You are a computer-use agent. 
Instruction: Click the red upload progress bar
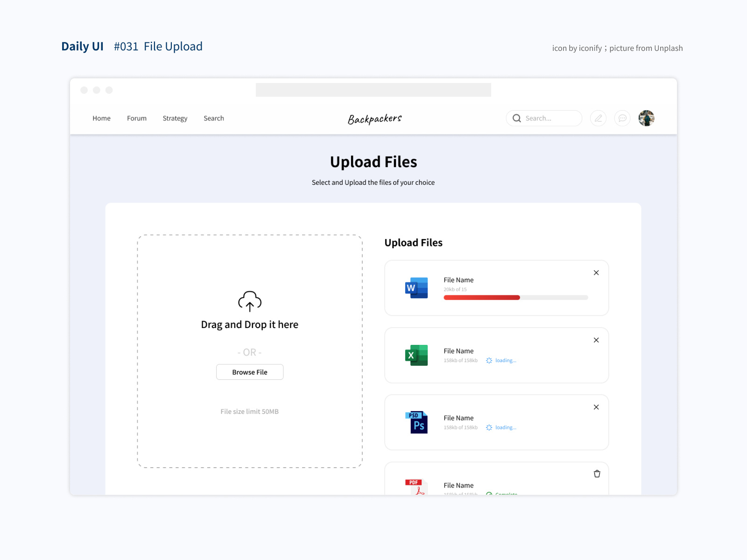[x=481, y=297]
